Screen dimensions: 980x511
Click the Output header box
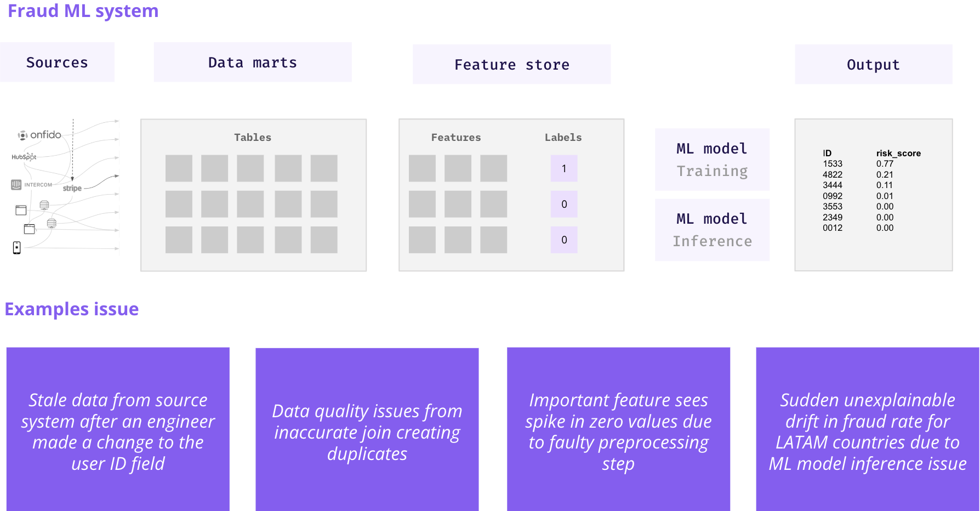click(874, 65)
